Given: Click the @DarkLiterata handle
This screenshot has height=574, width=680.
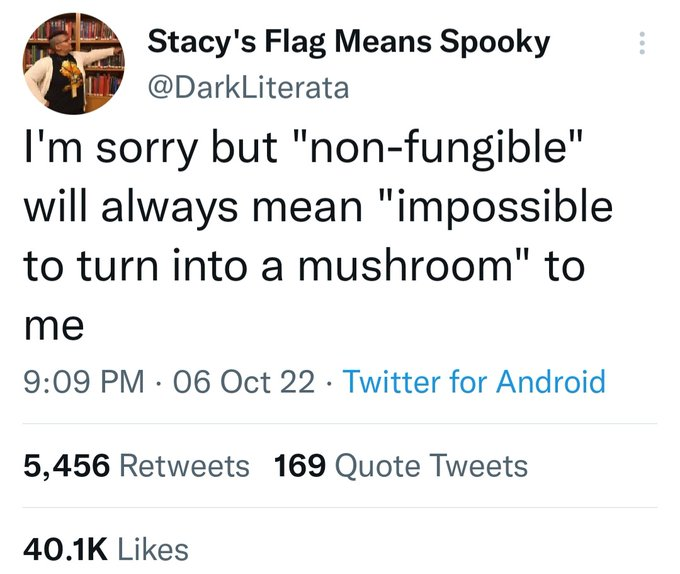Looking at the screenshot, I should click(248, 88).
